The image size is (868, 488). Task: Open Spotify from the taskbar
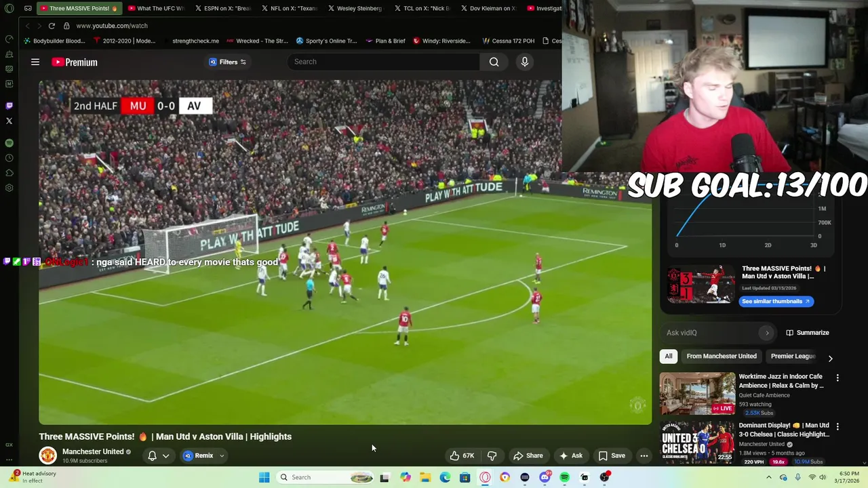pyautogui.click(x=565, y=477)
